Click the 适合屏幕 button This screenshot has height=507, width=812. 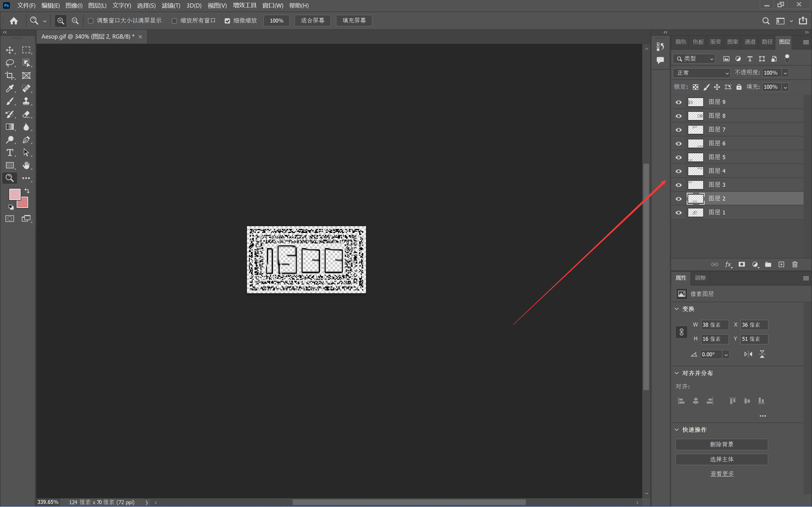pos(312,21)
